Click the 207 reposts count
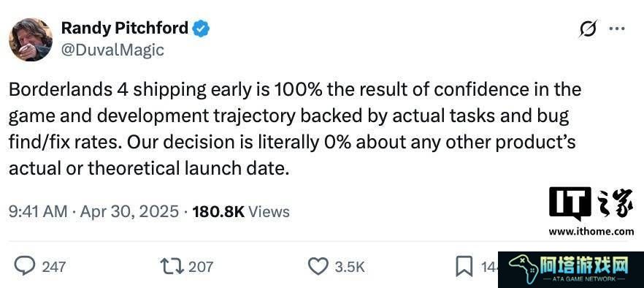The image size is (644, 288). [x=201, y=267]
